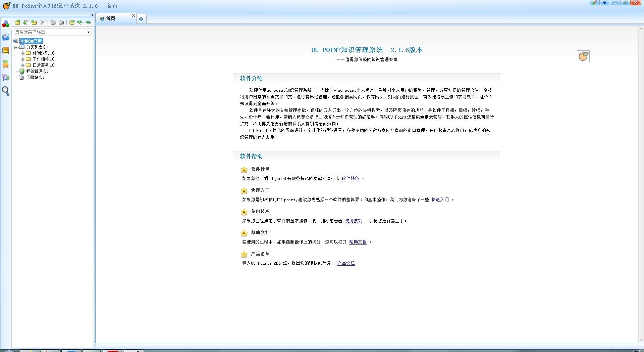644x352 pixels.
Task: Click the pictures gallery sidebar icon
Action: point(6,78)
